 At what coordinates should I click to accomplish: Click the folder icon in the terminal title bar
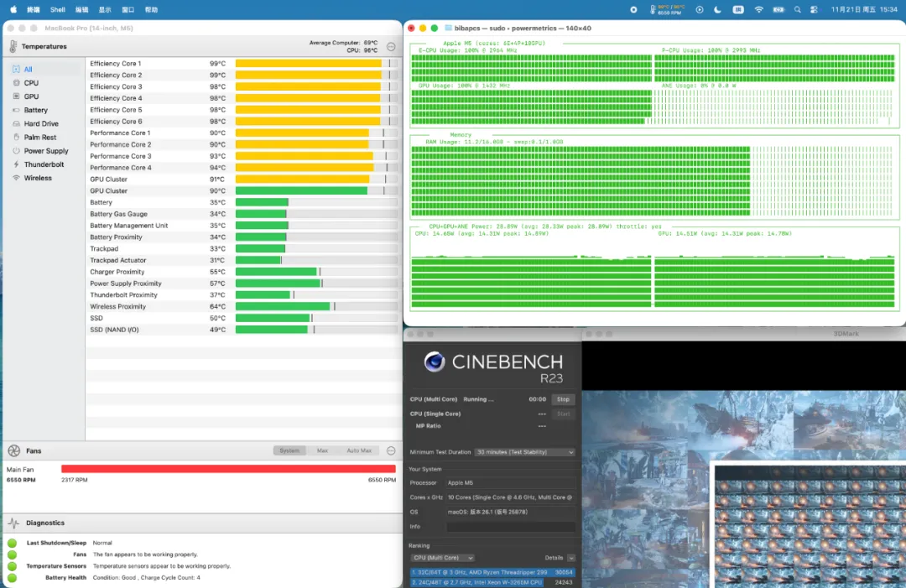tap(448, 28)
